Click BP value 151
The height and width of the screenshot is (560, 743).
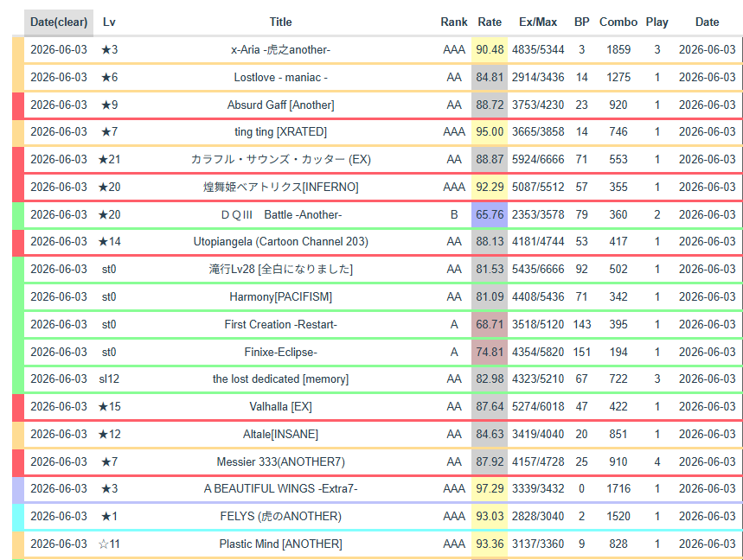pos(581,352)
